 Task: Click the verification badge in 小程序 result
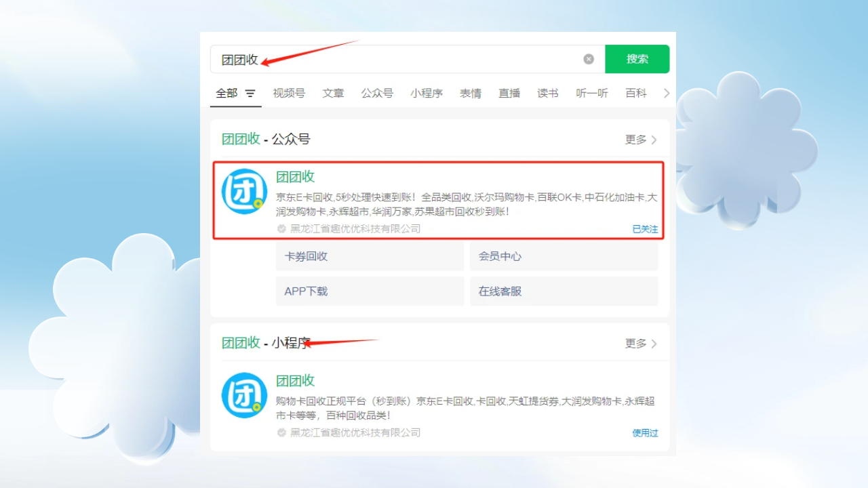281,432
